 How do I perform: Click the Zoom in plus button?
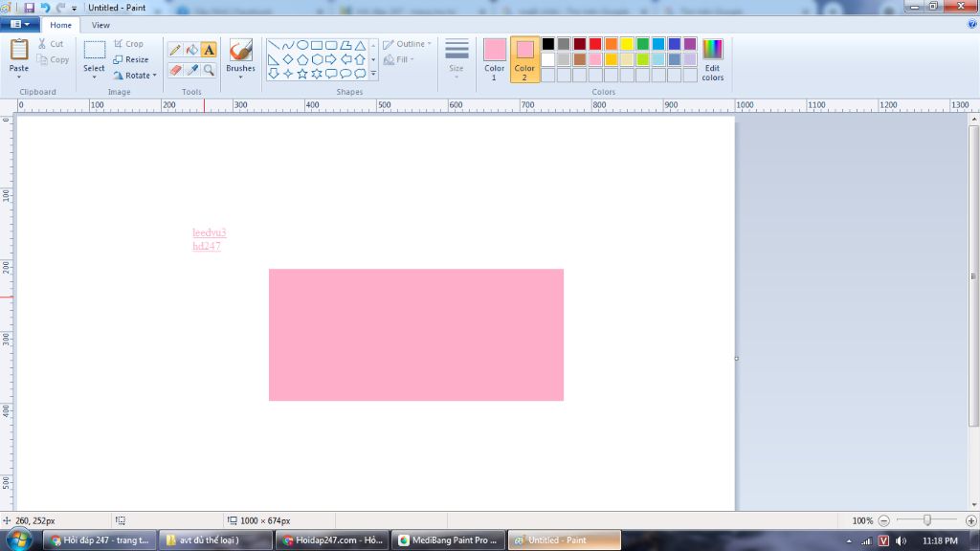coord(970,520)
